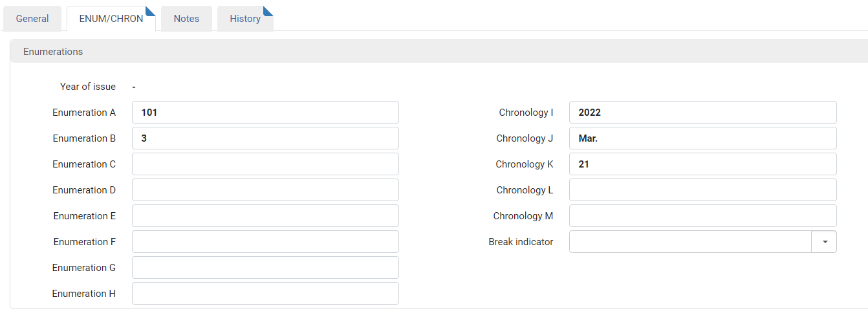Click the Chronology J field showing Mar.
The image size is (868, 315).
click(x=703, y=138)
